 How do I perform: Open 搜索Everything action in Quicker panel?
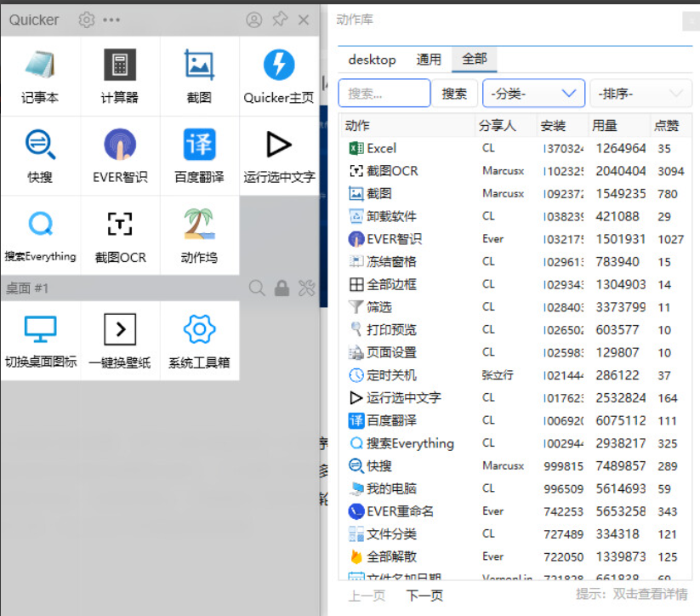(x=40, y=236)
